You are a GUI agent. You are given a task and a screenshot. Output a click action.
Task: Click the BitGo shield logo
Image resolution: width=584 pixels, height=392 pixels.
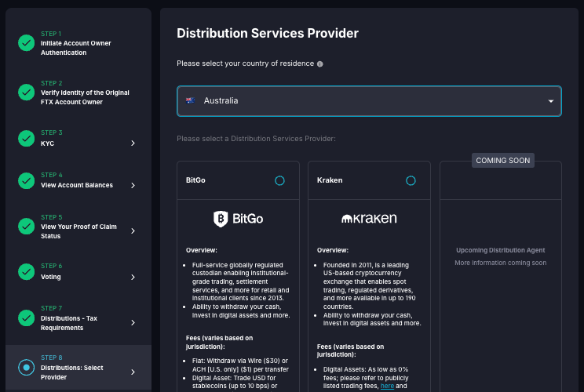click(221, 219)
